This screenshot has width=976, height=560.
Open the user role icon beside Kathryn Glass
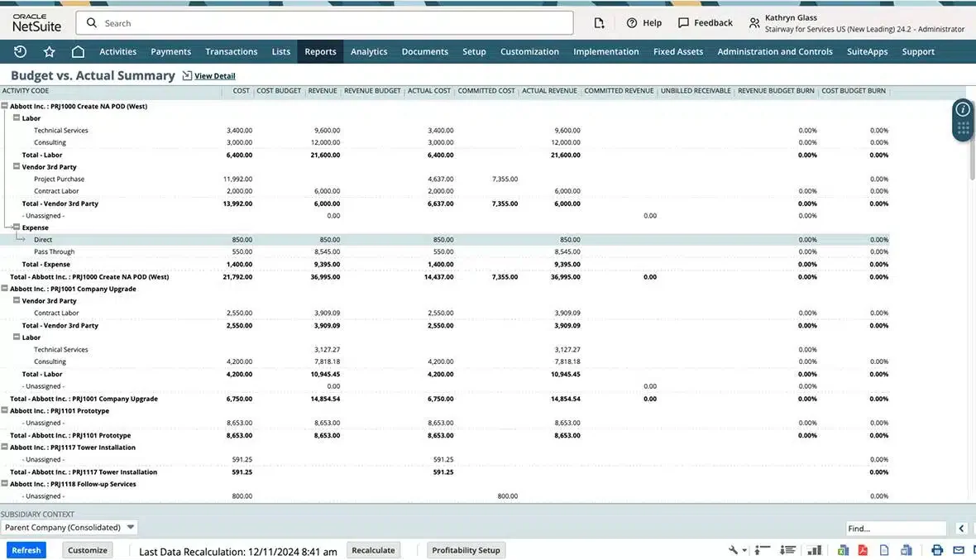[754, 24]
